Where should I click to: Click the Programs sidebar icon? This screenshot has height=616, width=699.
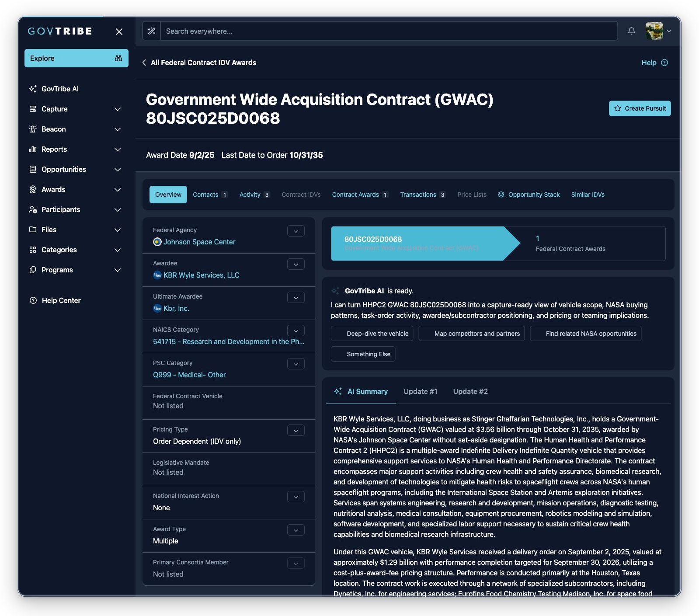[x=33, y=270]
